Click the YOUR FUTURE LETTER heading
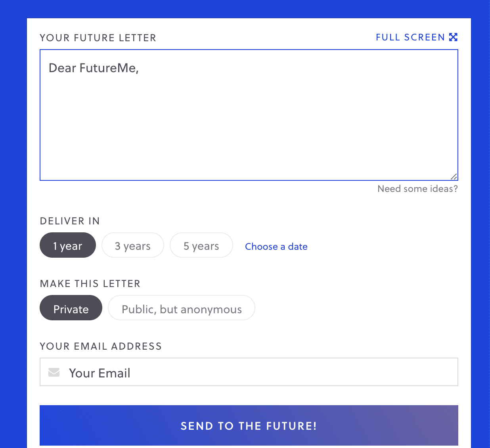 [x=98, y=38]
